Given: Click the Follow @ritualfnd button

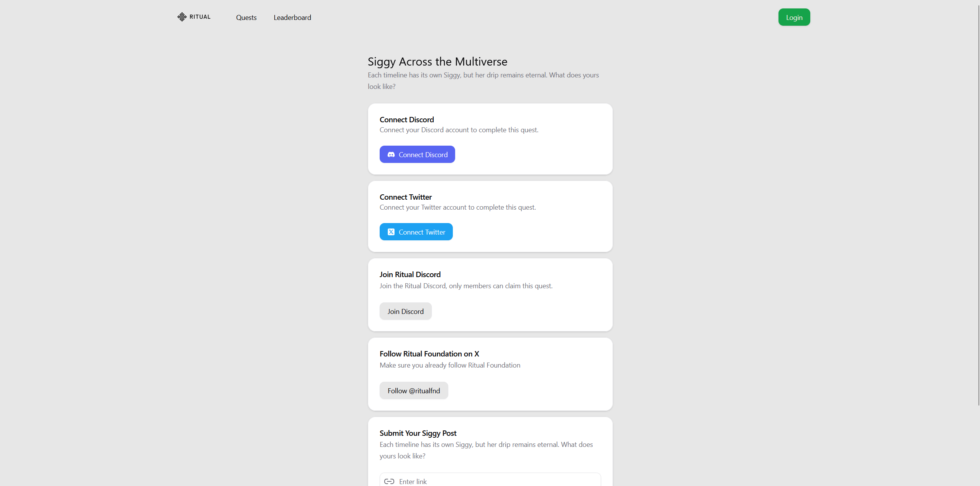Looking at the screenshot, I should (x=413, y=391).
